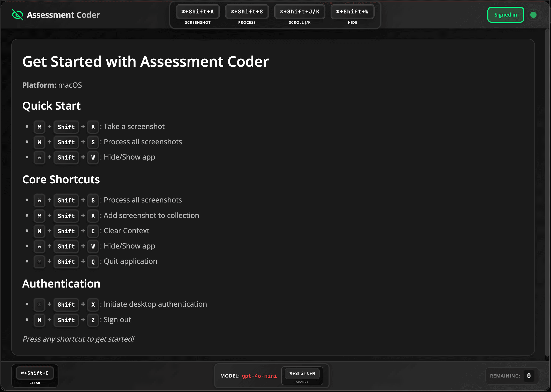
Task: Click 'Process all screenshots' under Core Shortcuts
Action: tap(143, 200)
